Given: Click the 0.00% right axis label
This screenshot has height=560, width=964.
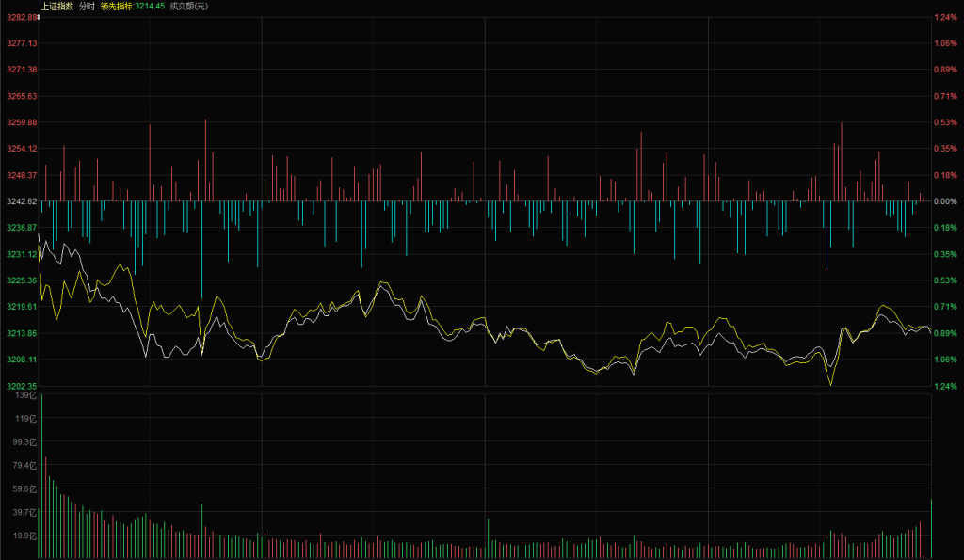Looking at the screenshot, I should point(944,201).
